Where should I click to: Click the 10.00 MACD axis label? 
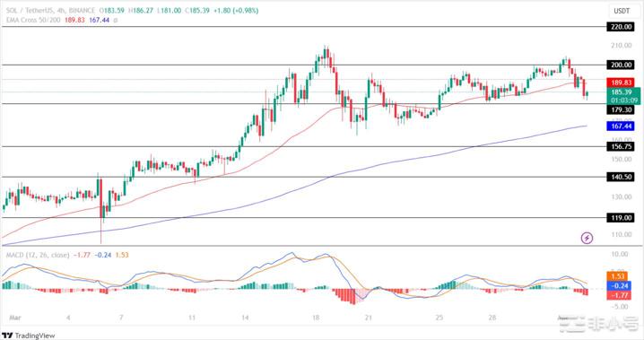coord(620,254)
